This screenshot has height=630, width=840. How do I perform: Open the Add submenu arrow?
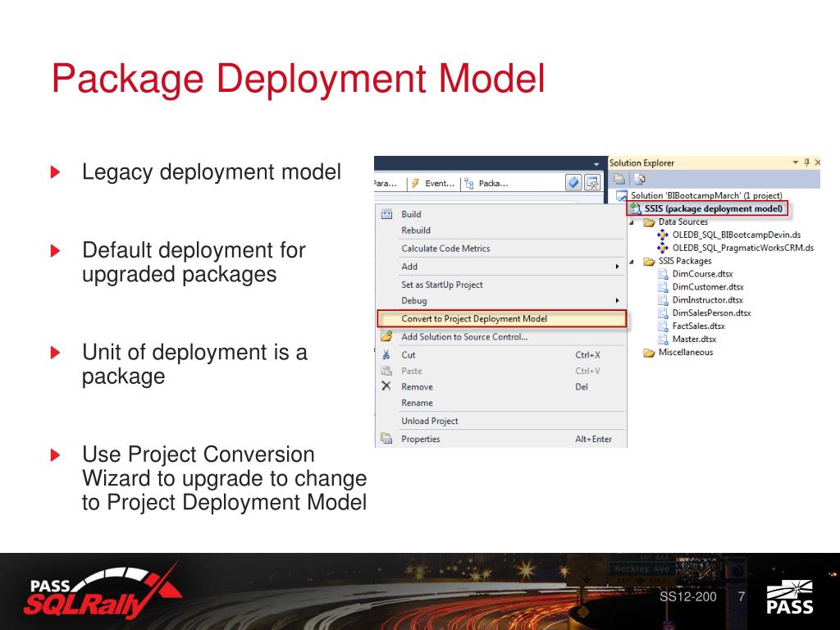[617, 267]
